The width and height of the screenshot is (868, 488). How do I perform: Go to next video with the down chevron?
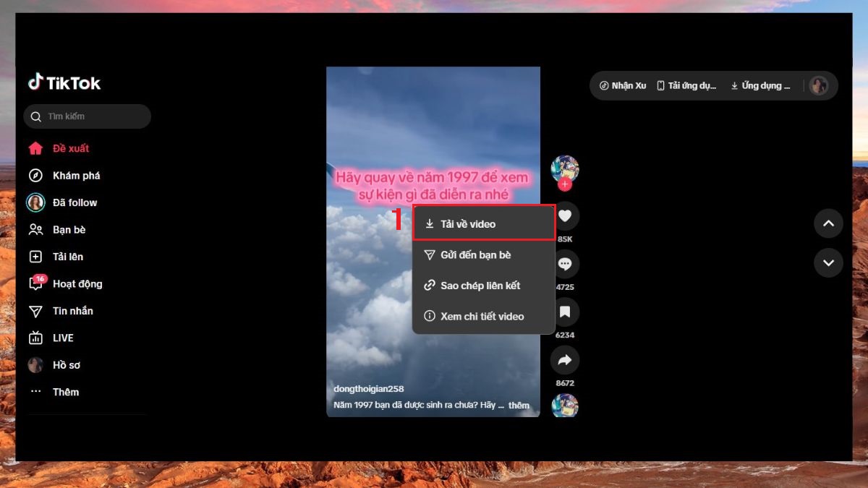coord(828,263)
